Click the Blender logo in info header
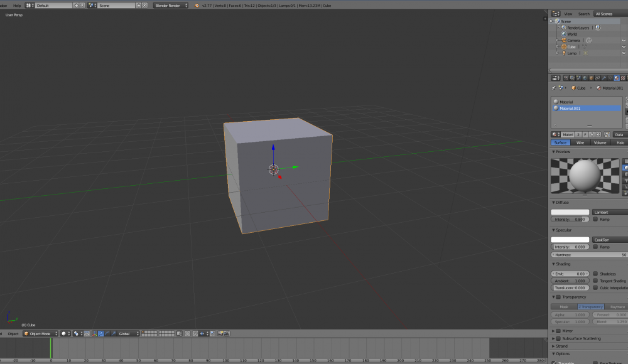Image resolution: width=628 pixels, height=364 pixels. click(x=197, y=6)
